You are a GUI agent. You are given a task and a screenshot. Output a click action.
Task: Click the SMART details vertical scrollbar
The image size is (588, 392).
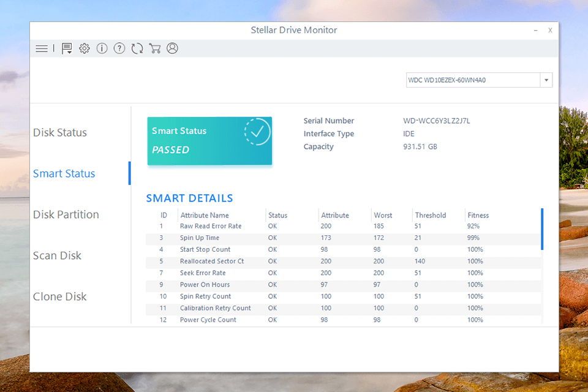coord(542,230)
